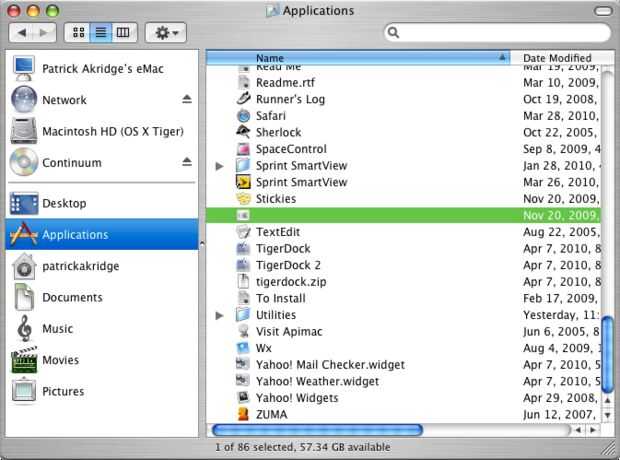
Task: Open the Movies clapperboard icon
Action: [24, 360]
